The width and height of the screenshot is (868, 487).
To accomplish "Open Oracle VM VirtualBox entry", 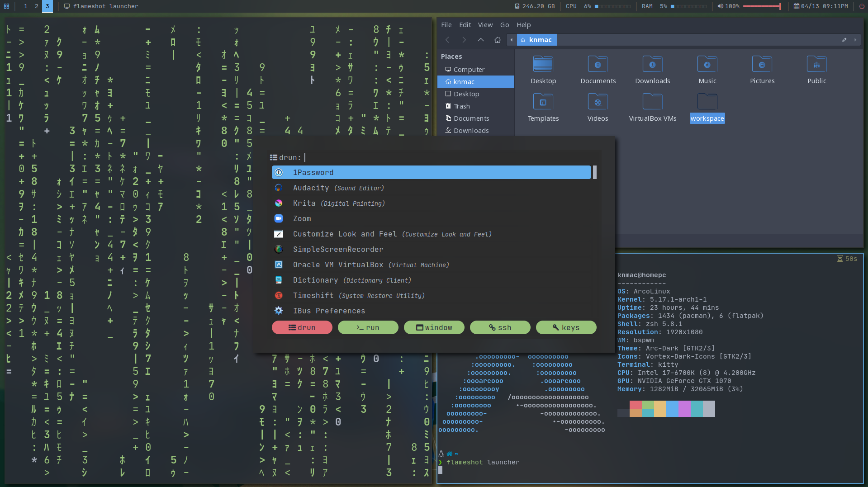I will (431, 265).
